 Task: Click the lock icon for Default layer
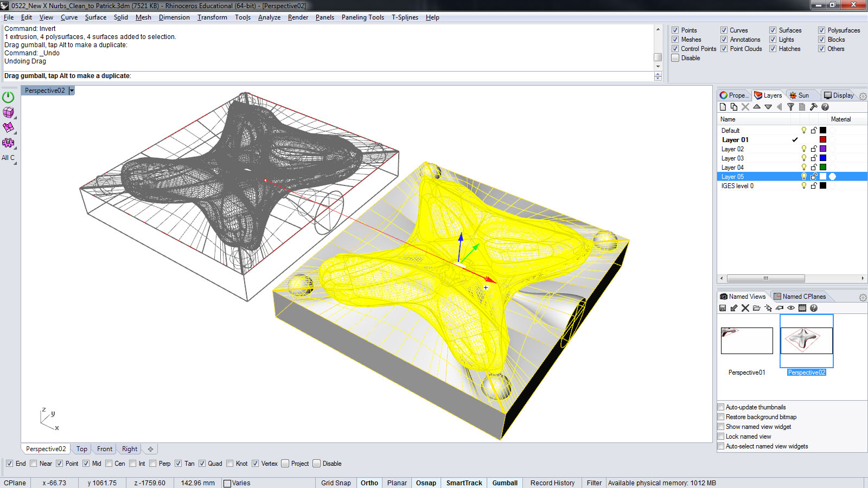(x=814, y=131)
